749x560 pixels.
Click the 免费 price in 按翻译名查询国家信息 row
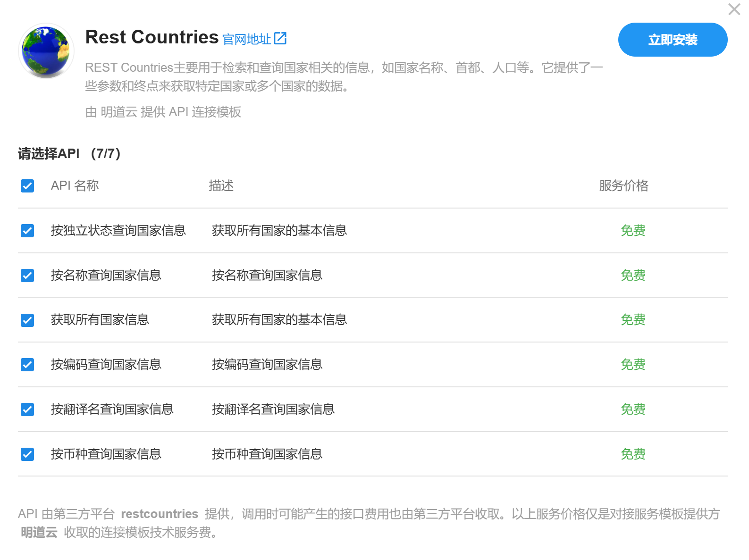click(633, 410)
